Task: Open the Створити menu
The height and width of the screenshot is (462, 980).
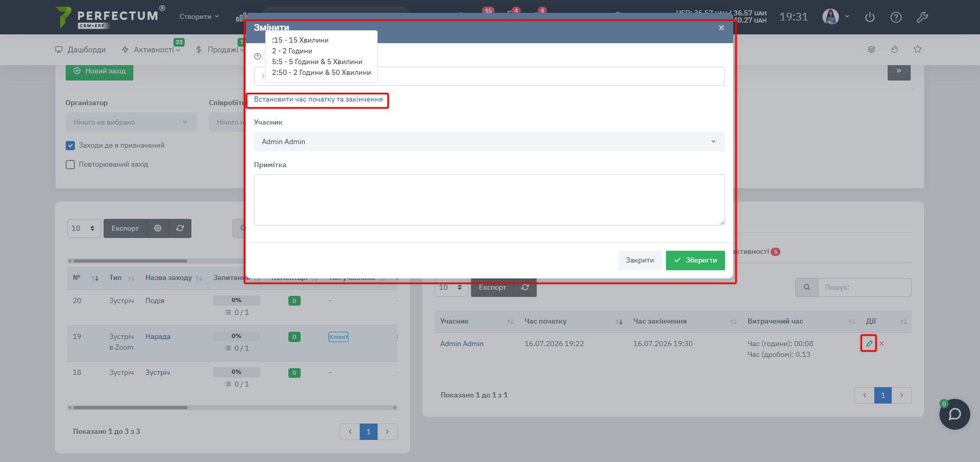Action: (199, 16)
